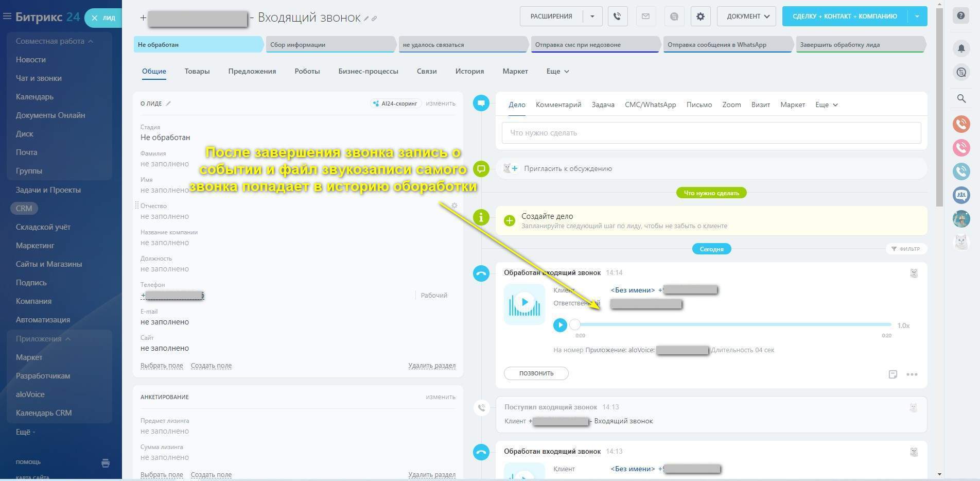Click the <Без имени> client link at 14:14
980x481 pixels.
(633, 290)
